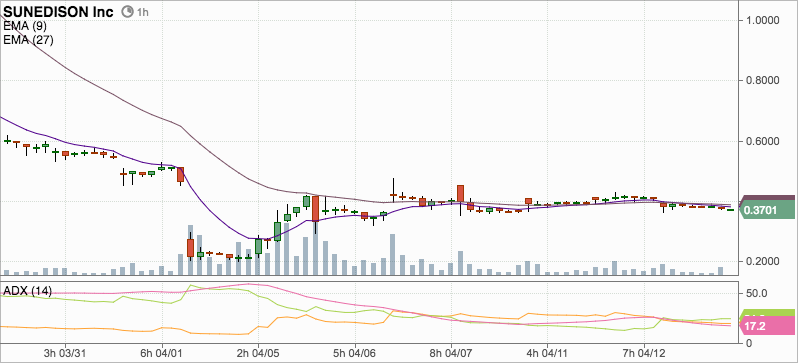This screenshot has width=798, height=363.
Task: Click the SUNEDISON Inc chart title
Action: 59,12
